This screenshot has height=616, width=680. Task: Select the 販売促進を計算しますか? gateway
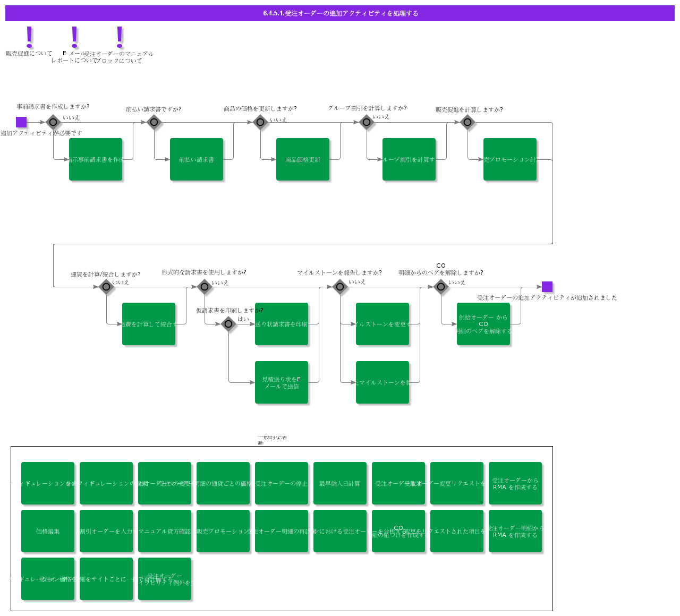point(467,122)
